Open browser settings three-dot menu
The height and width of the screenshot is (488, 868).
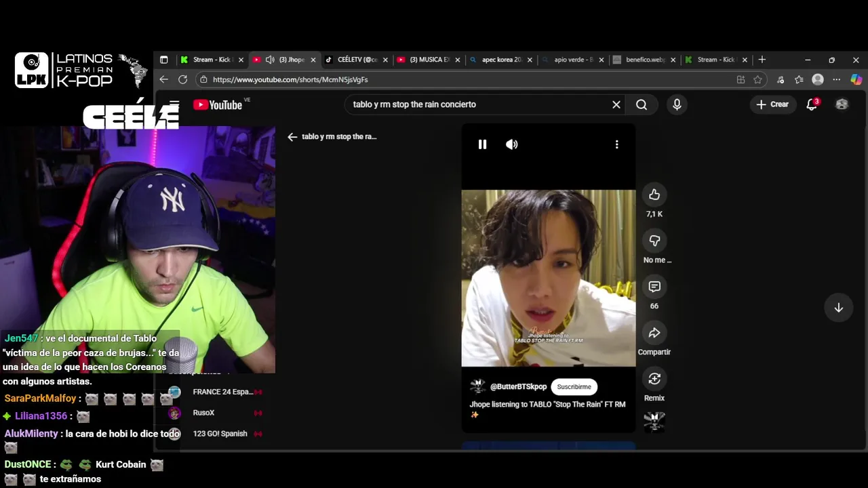(x=837, y=79)
